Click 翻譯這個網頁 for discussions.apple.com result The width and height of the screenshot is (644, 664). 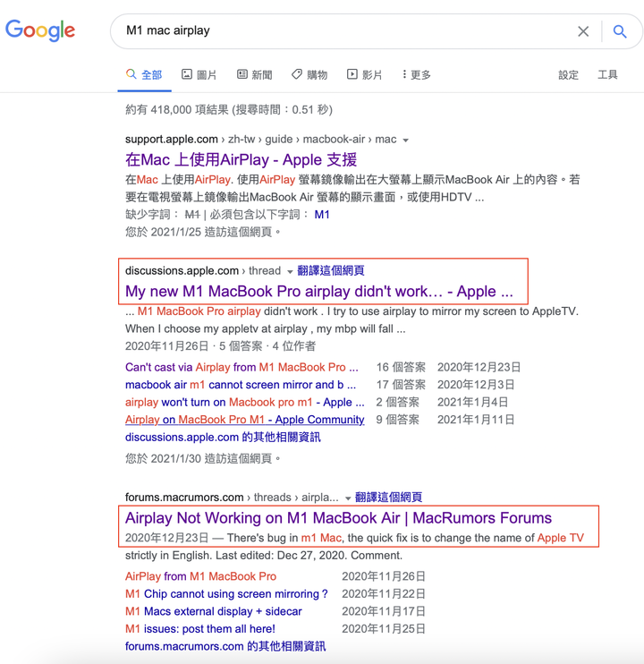point(331,270)
